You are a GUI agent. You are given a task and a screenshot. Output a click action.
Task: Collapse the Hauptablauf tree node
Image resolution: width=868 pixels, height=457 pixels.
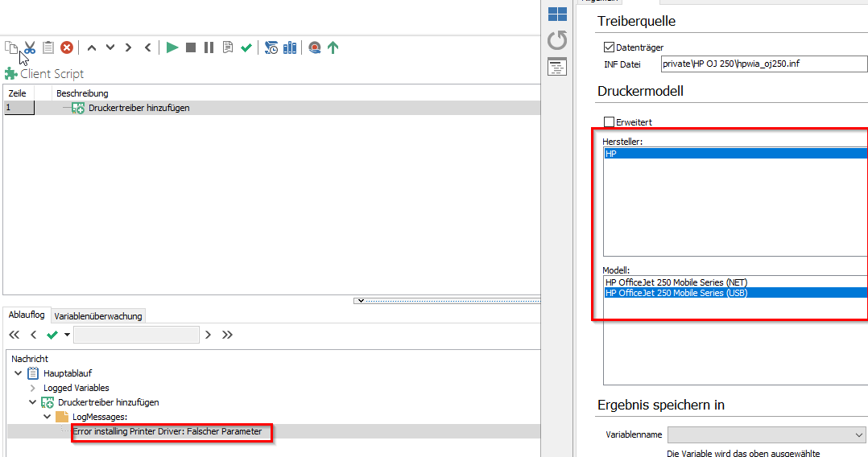[x=18, y=373]
